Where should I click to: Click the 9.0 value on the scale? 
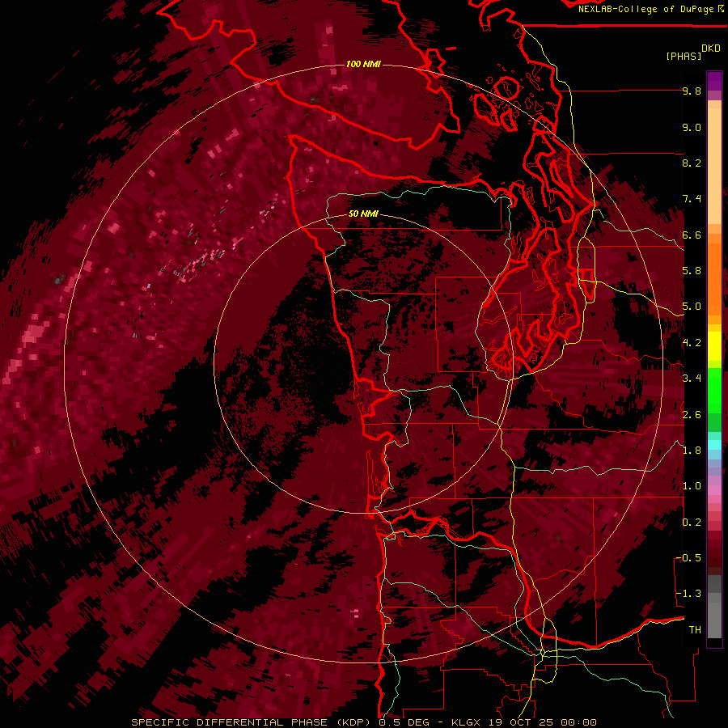coord(692,127)
